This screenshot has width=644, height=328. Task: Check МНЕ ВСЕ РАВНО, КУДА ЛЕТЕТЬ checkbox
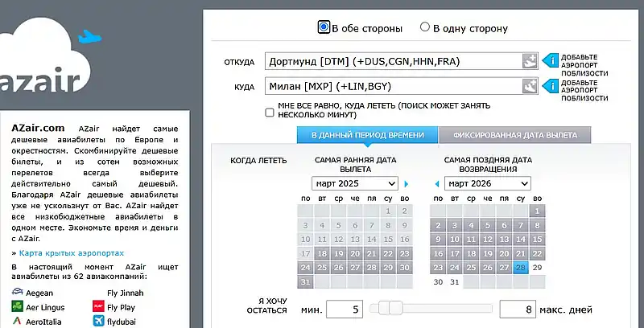pos(270,113)
